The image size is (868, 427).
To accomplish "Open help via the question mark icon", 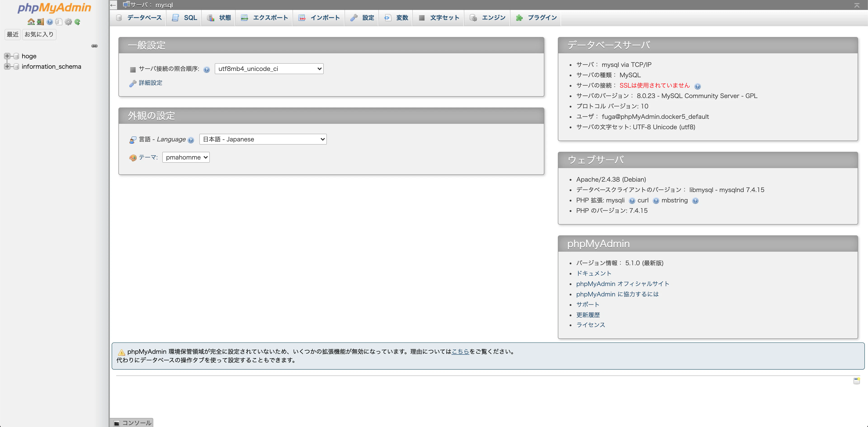I will click(x=50, y=21).
